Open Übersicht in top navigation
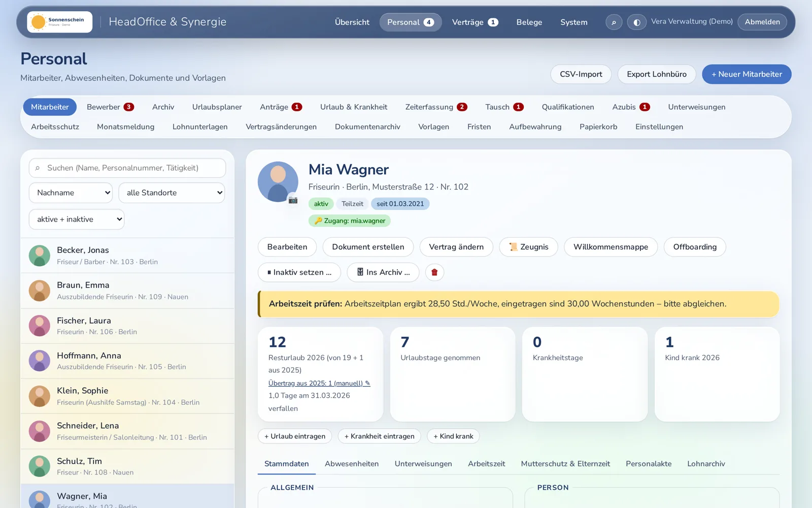Screen dimensions: 812x508 point(352,22)
